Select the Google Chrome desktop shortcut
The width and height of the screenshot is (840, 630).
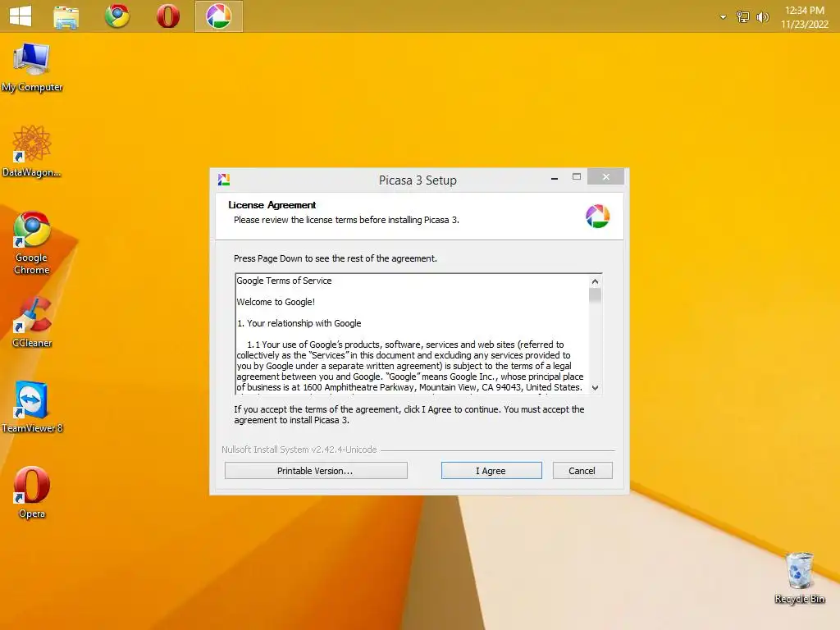[x=32, y=243]
